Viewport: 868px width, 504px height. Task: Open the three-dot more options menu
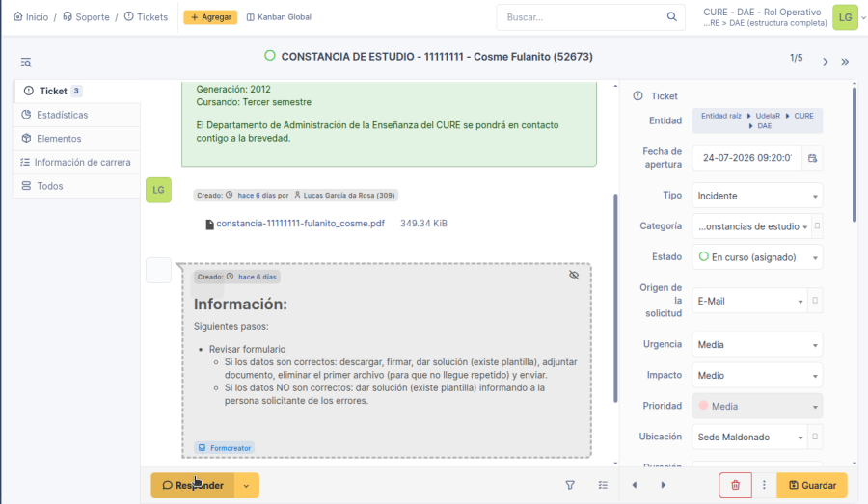[x=764, y=485]
